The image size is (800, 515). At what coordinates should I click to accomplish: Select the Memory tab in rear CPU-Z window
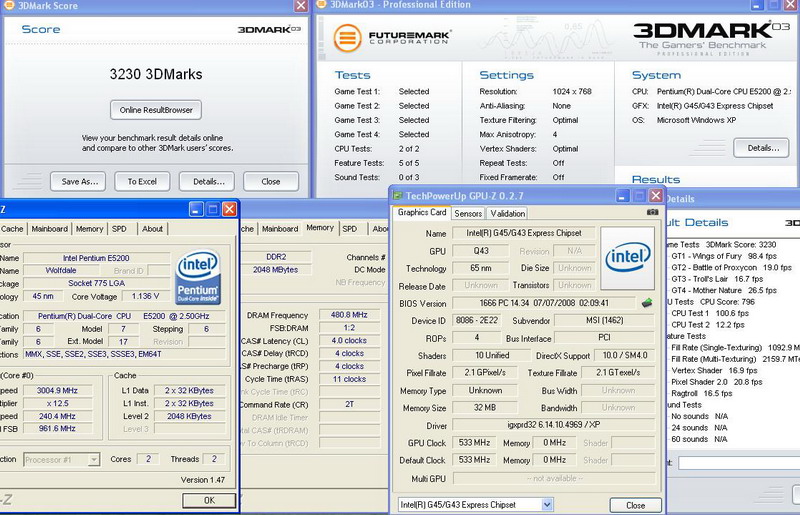click(x=320, y=228)
